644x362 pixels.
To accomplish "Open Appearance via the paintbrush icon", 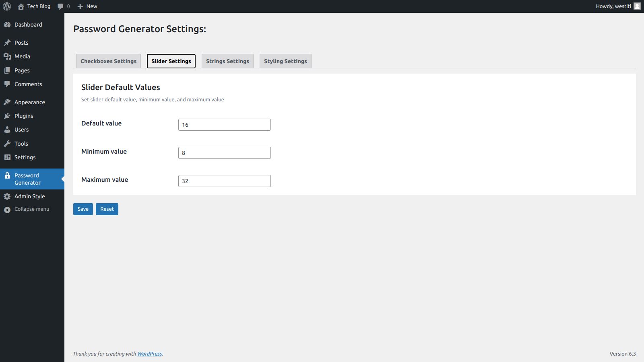I will [7, 102].
